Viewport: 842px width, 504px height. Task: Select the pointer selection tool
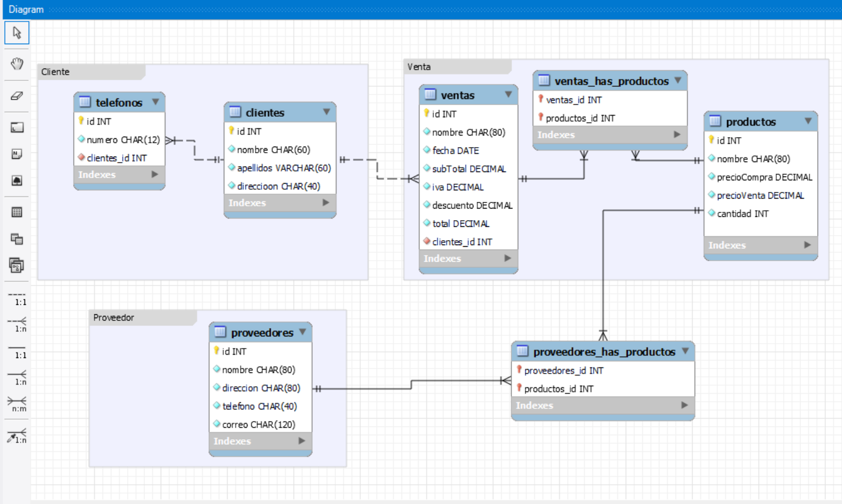[x=17, y=33]
